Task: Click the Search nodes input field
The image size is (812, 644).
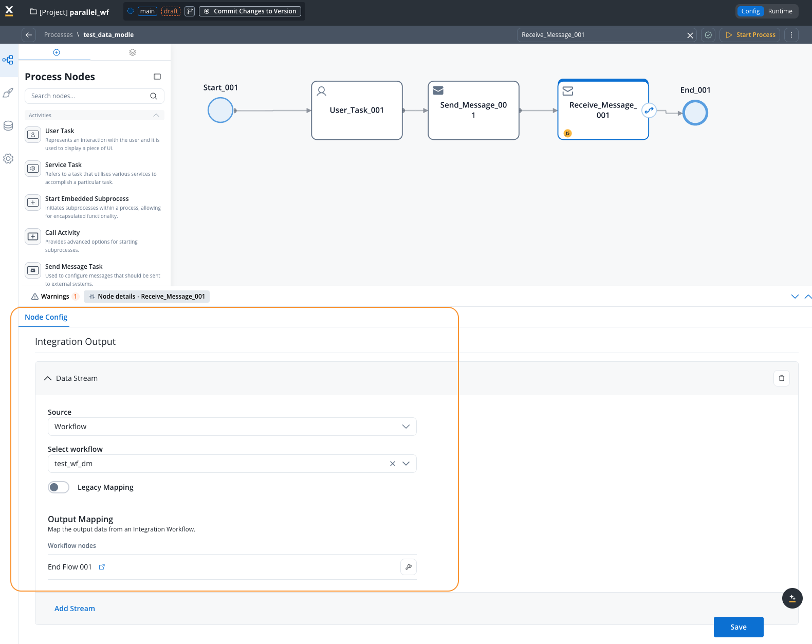Action: [x=87, y=96]
